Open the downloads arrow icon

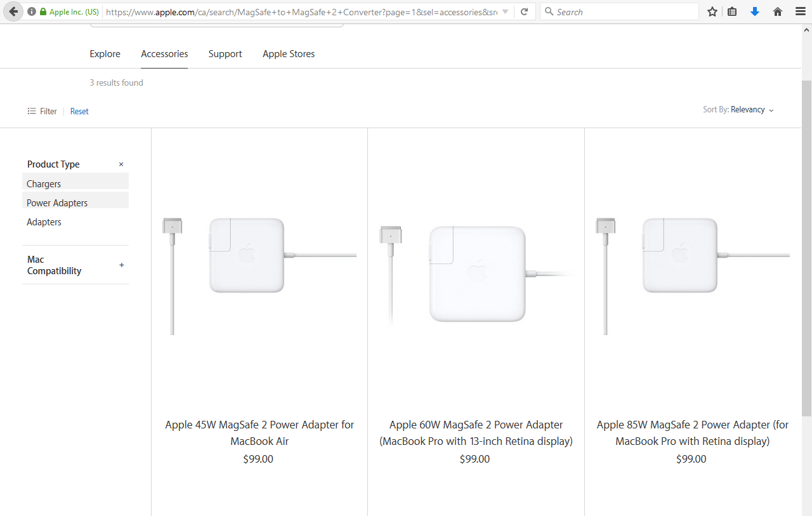coord(755,12)
